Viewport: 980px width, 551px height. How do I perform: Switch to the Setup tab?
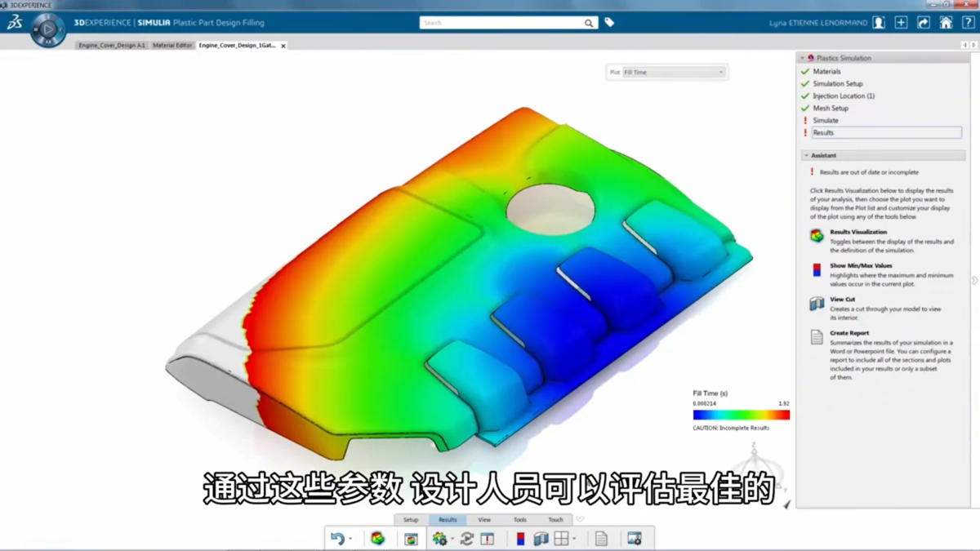[x=411, y=520]
